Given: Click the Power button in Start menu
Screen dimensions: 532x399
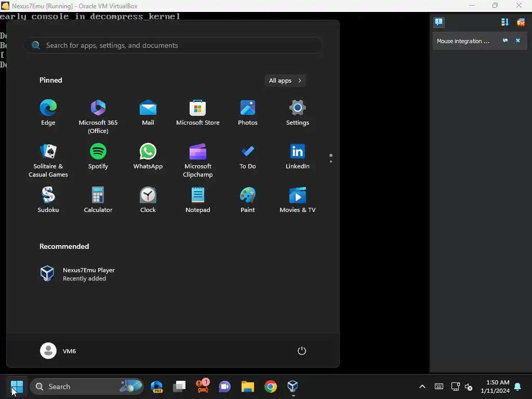Looking at the screenshot, I should (x=302, y=351).
